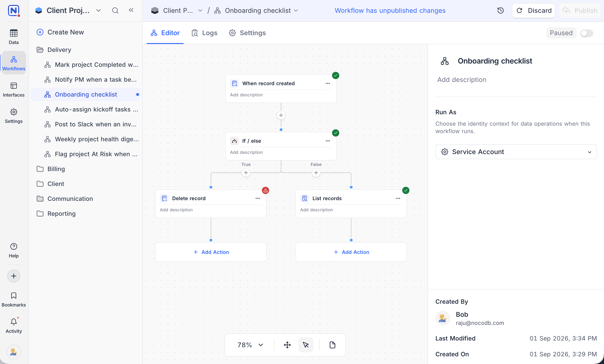This screenshot has width=604, height=364.
Task: Open the Settings section in left sidebar
Action: click(14, 116)
